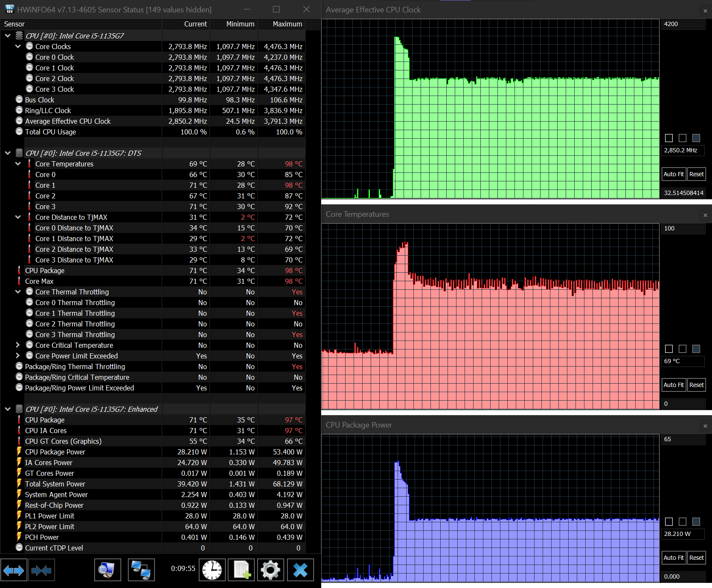The height and width of the screenshot is (588, 712).
Task: Click the icon beside Ring/LLC Clock
Action: click(x=19, y=110)
